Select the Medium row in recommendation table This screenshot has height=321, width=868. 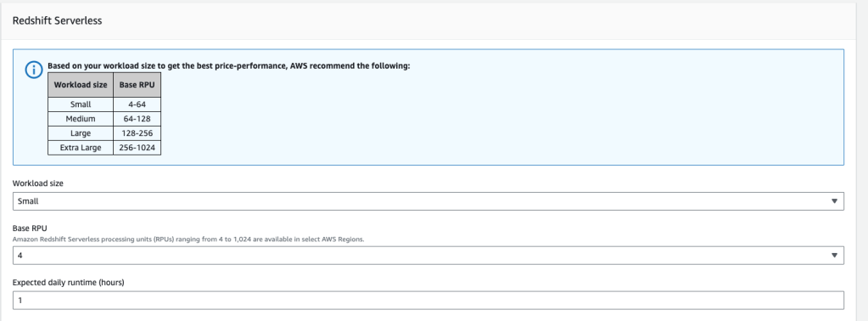pos(104,119)
